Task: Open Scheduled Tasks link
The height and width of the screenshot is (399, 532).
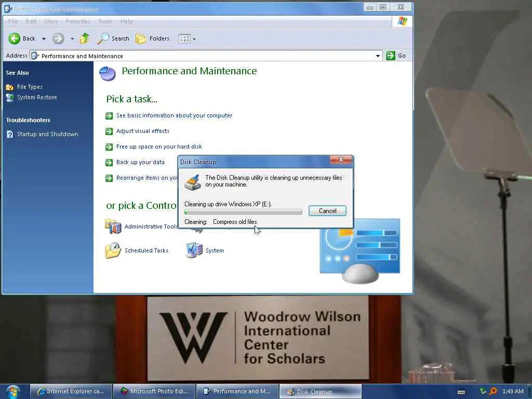Action: [146, 250]
